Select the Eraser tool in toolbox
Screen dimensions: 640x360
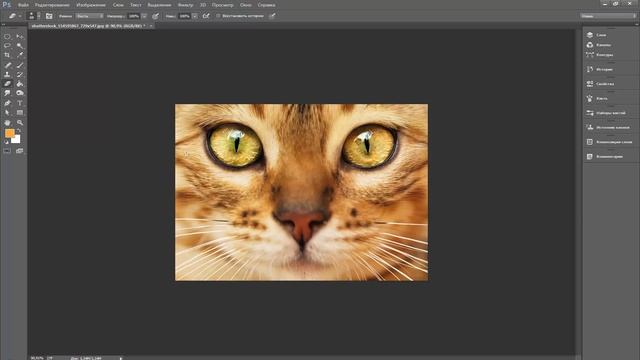[x=7, y=84]
